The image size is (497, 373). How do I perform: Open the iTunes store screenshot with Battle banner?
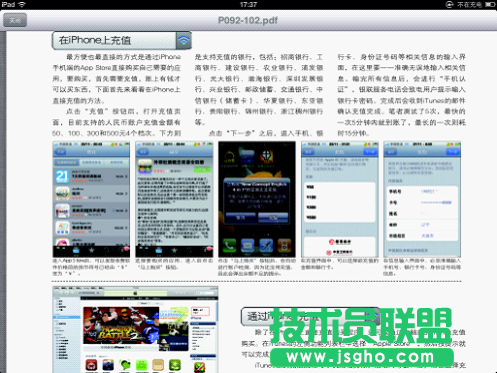(x=135, y=329)
